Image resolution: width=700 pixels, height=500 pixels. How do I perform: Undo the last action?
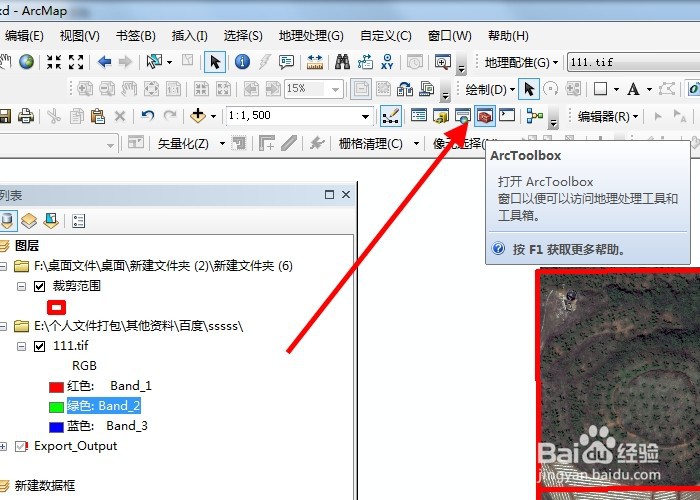click(x=147, y=116)
